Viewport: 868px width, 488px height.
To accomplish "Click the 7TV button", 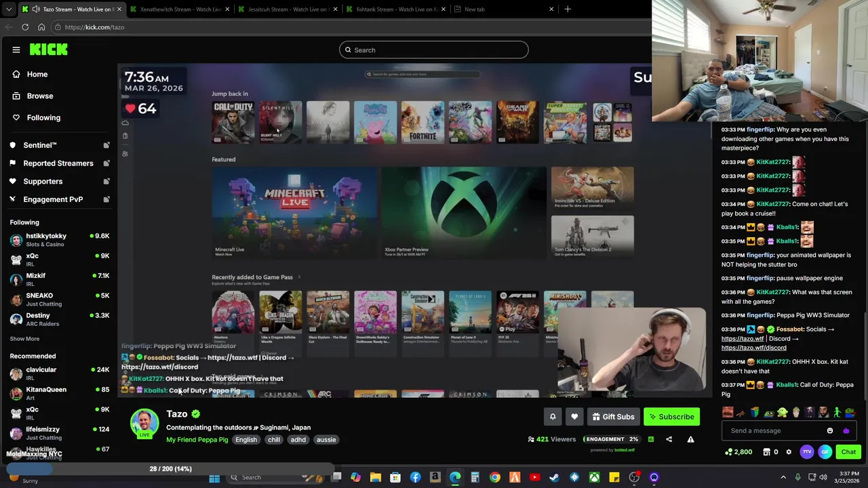I will (x=807, y=452).
